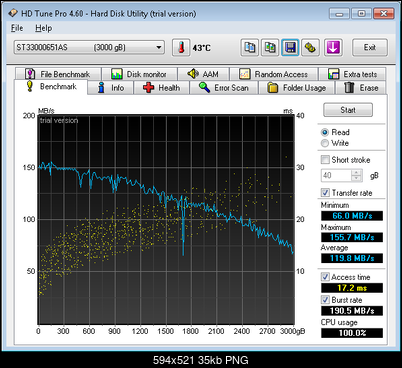Viewport: 402px width, 368px height.
Task: Click the Maximum 155.7 MB/s value
Action: (352, 237)
